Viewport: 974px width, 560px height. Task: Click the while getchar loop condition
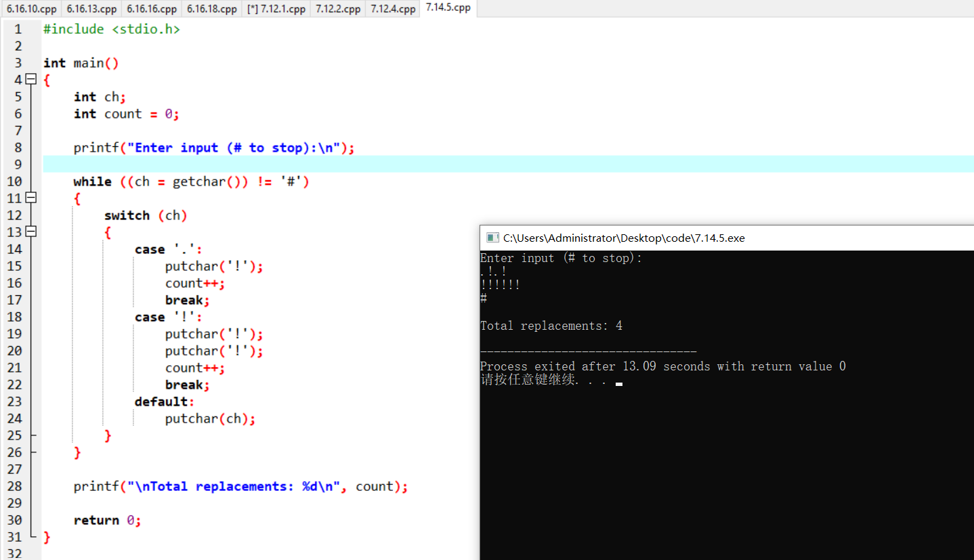pos(192,181)
